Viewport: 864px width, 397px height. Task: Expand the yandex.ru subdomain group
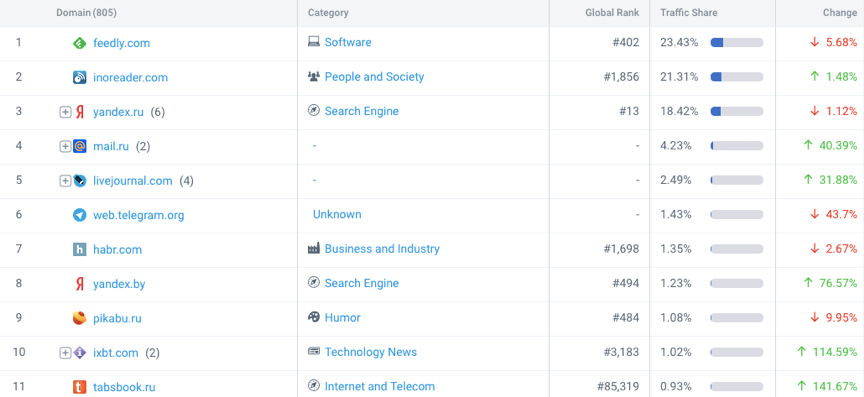65,112
